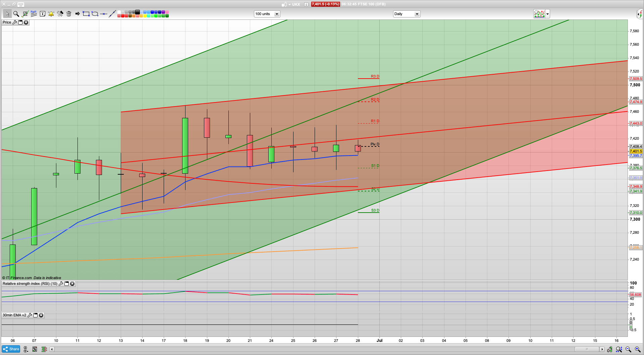Open the indicators and trading systems tool
This screenshot has width=644, height=355.
pos(25,14)
